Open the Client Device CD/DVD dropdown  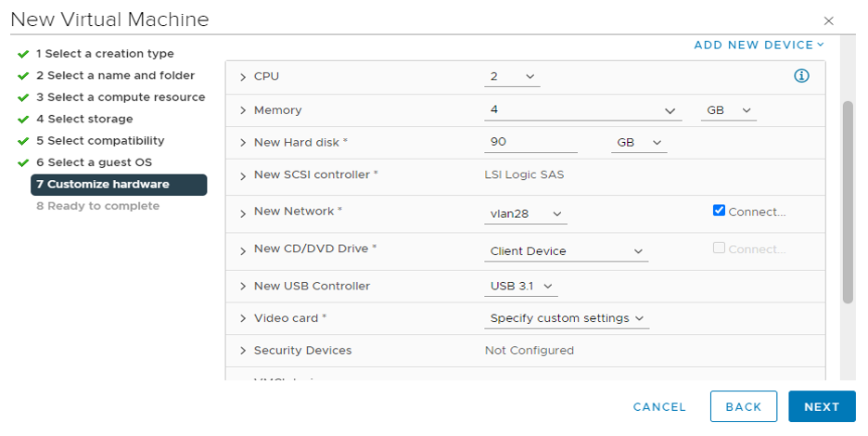click(x=567, y=251)
